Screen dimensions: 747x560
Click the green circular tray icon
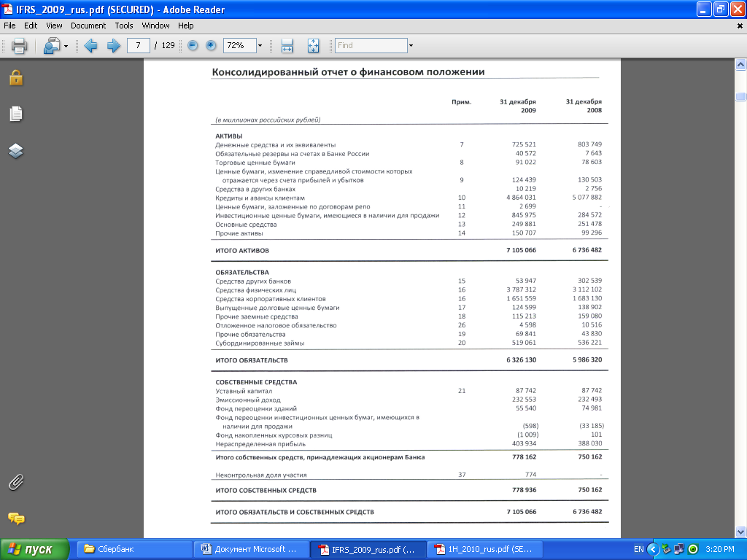[x=693, y=550]
